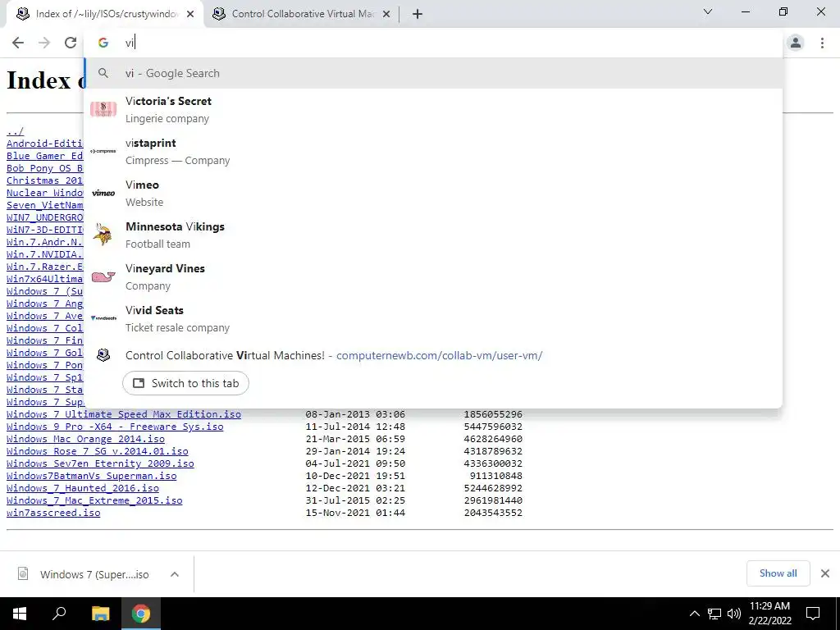Viewport: 840px width, 630px height.
Task: Click the Chrome taskbar icon
Action: coord(141,614)
